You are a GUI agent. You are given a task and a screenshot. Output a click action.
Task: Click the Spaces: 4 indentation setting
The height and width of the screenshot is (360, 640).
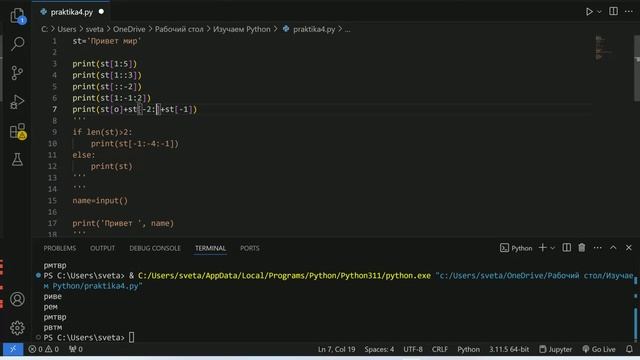379,349
